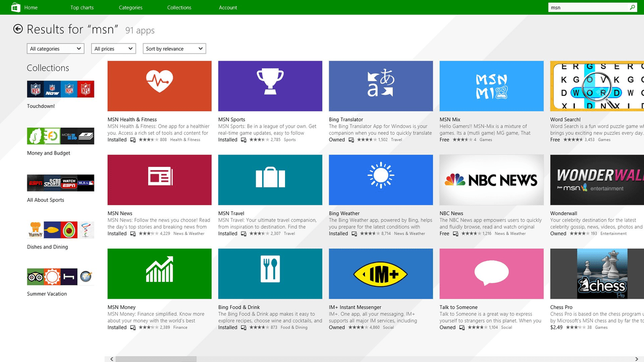Click the Windows Store logo icon

click(x=16, y=8)
